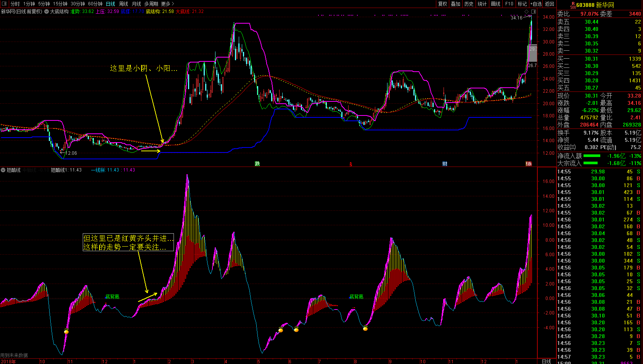Viewport: 643px width, 364px height.
Task: Select the 60分钟 period tab
Action: click(x=95, y=4)
